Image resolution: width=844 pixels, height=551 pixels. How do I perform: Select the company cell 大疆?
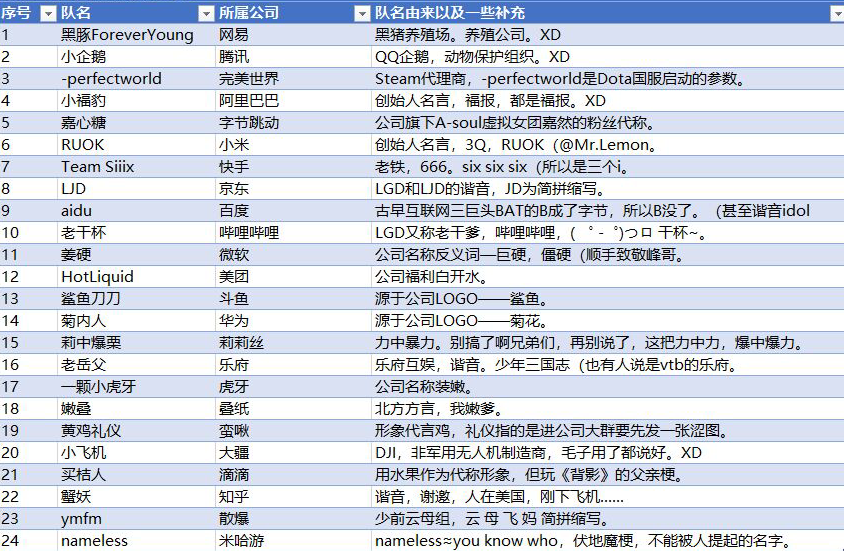click(x=293, y=453)
